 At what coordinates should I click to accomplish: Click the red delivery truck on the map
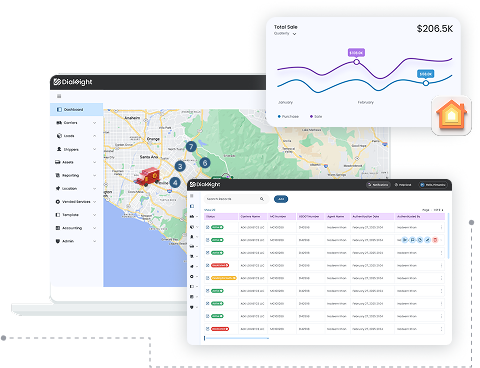(x=147, y=177)
